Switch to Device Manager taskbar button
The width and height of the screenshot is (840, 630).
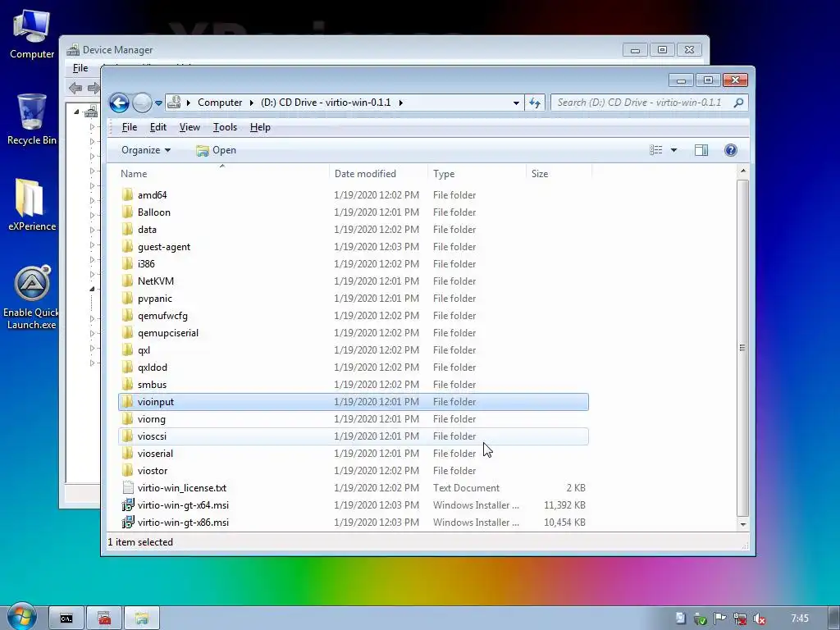[104, 619]
